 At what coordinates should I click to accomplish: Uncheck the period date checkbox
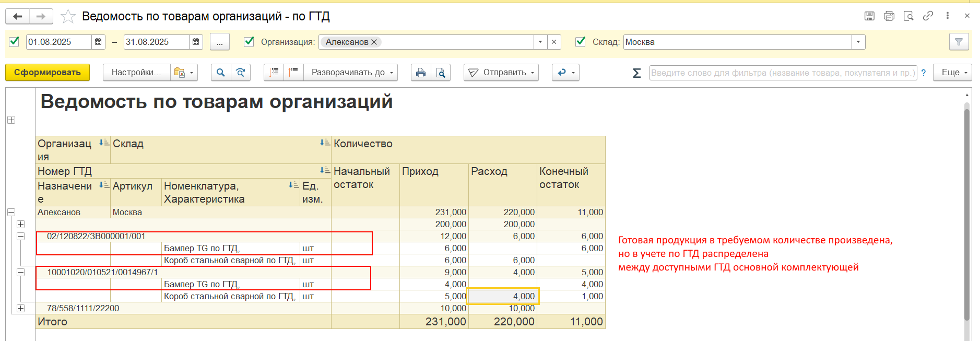coord(15,42)
